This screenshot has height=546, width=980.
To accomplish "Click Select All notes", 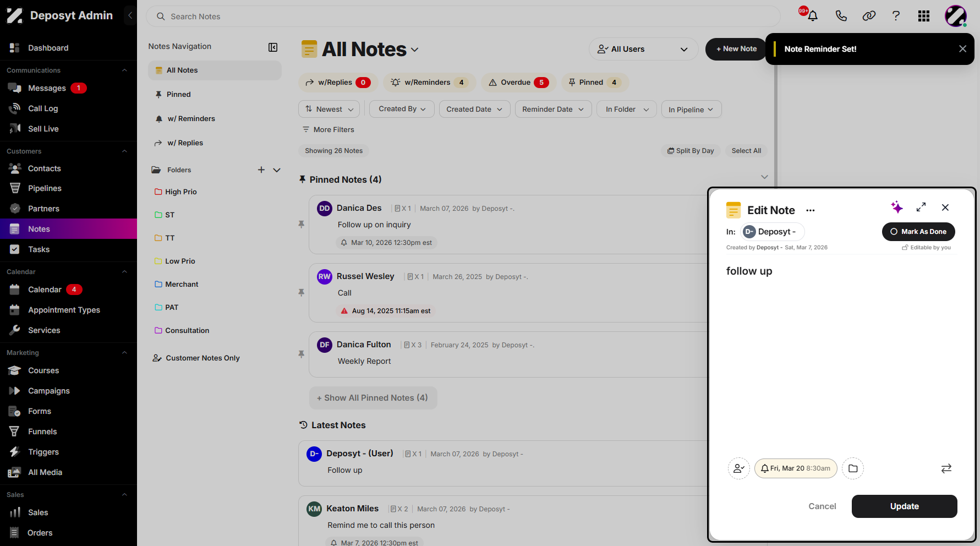I will pos(746,151).
